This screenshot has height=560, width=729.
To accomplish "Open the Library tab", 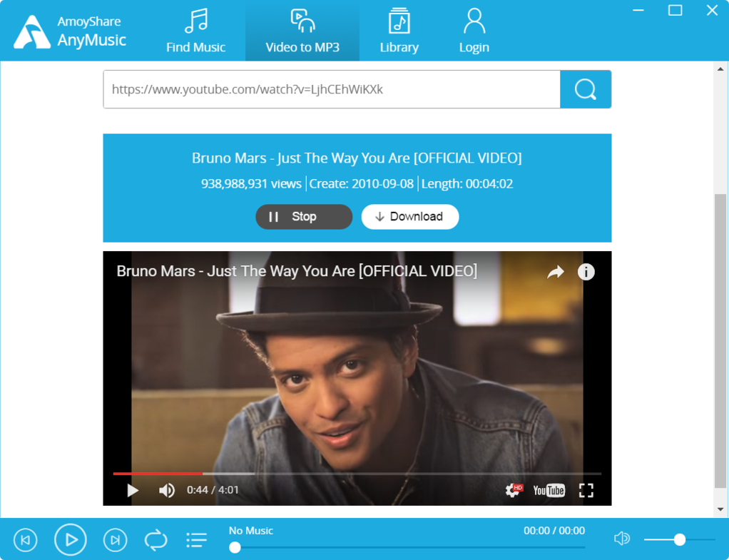I will click(x=399, y=31).
